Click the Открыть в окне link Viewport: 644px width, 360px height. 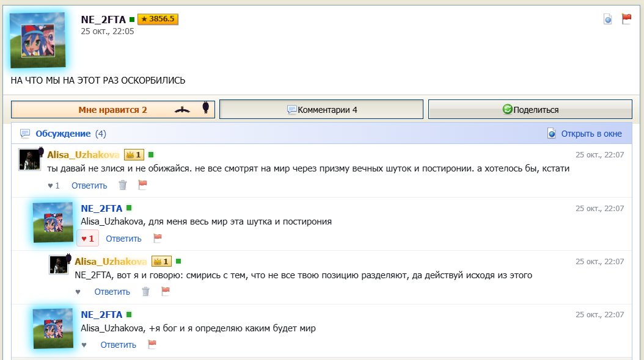(x=591, y=134)
